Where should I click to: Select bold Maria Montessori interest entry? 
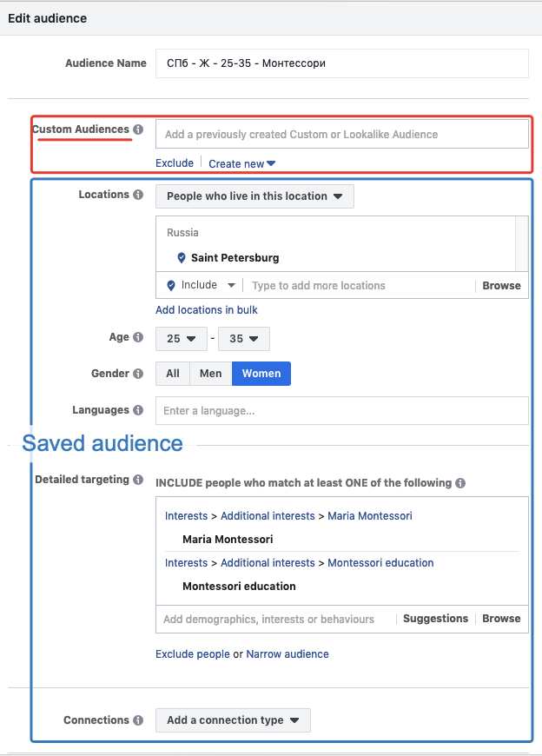coord(228,539)
